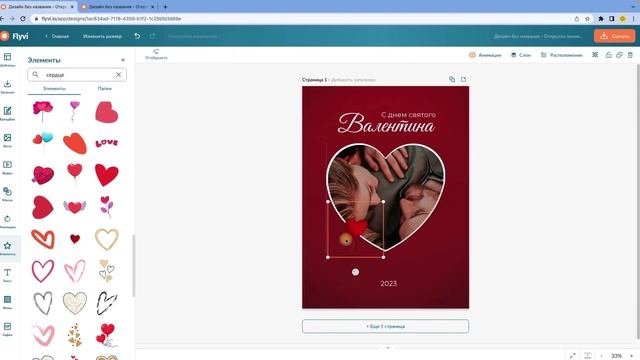Add the black brushstroke heart element
Viewport: 640px width, 360px height.
107,303
